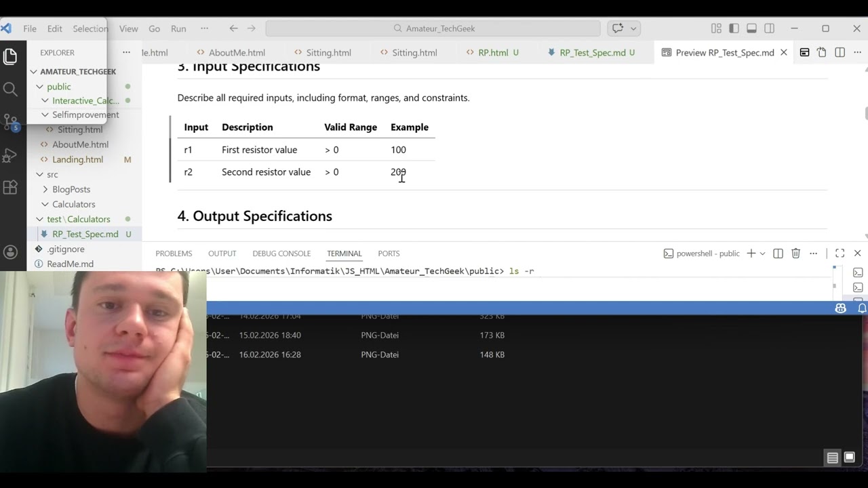Click the Amateur_TechGeek command center search box
This screenshot has width=868, height=488.
[433, 28]
